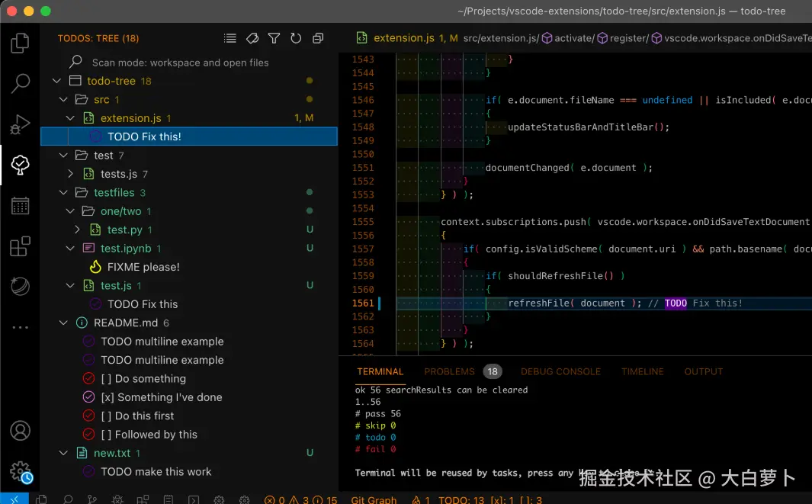The width and height of the screenshot is (812, 504).
Task: Collapse the README.md node
Action: [64, 323]
